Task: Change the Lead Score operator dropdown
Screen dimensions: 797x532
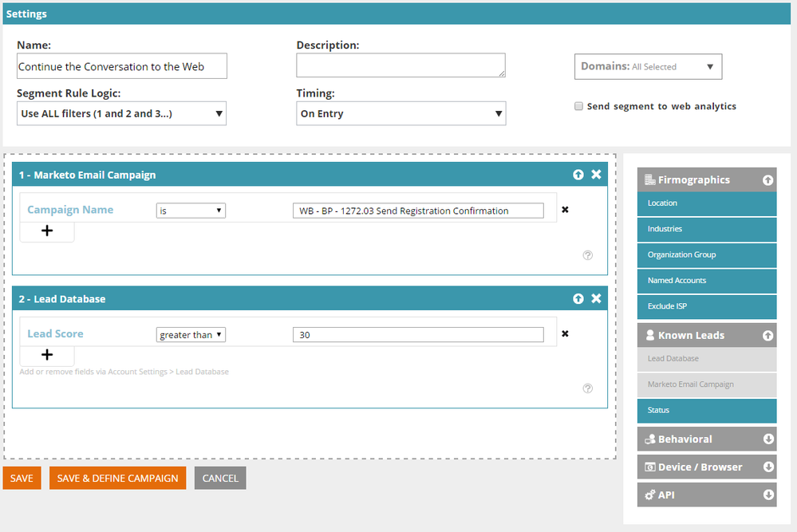Action: (191, 335)
